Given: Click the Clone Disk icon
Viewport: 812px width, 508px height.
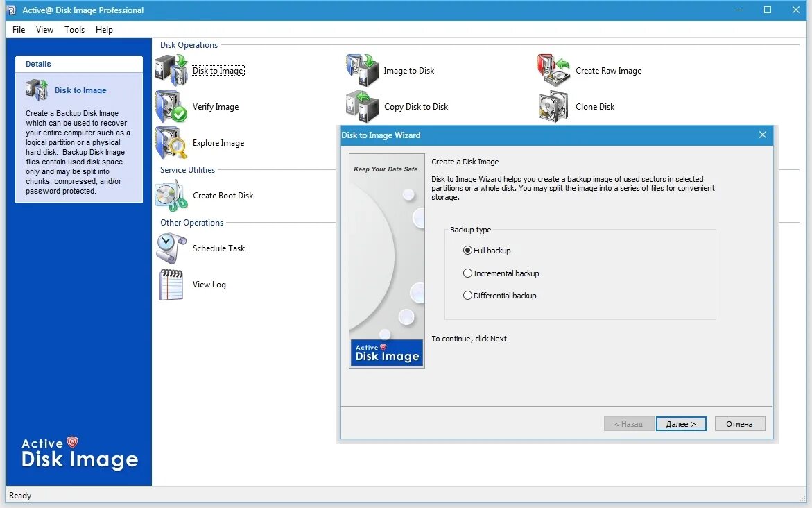Looking at the screenshot, I should coord(553,106).
